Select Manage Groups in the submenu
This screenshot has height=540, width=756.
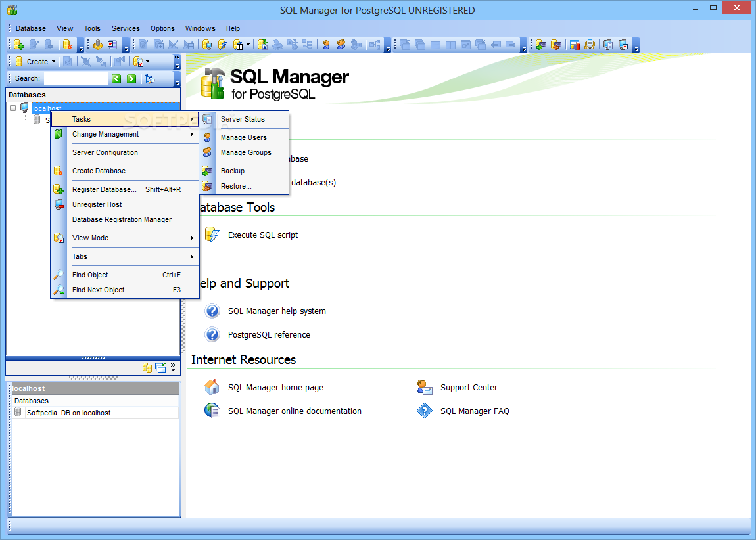[244, 152]
